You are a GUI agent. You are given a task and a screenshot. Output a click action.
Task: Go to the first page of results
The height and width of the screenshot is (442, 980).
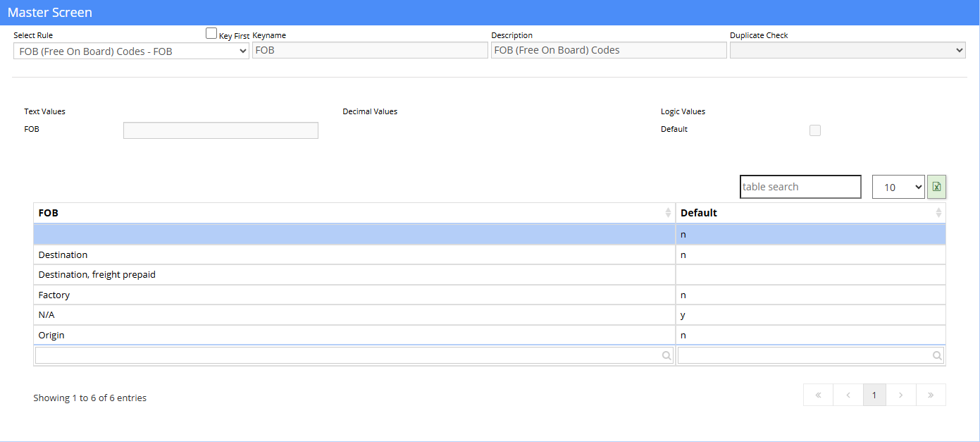click(818, 395)
